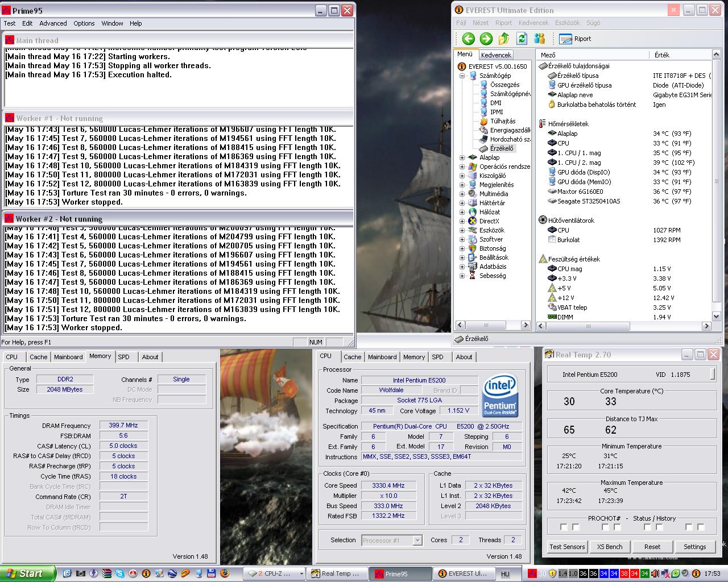Click the Start button

(x=28, y=573)
